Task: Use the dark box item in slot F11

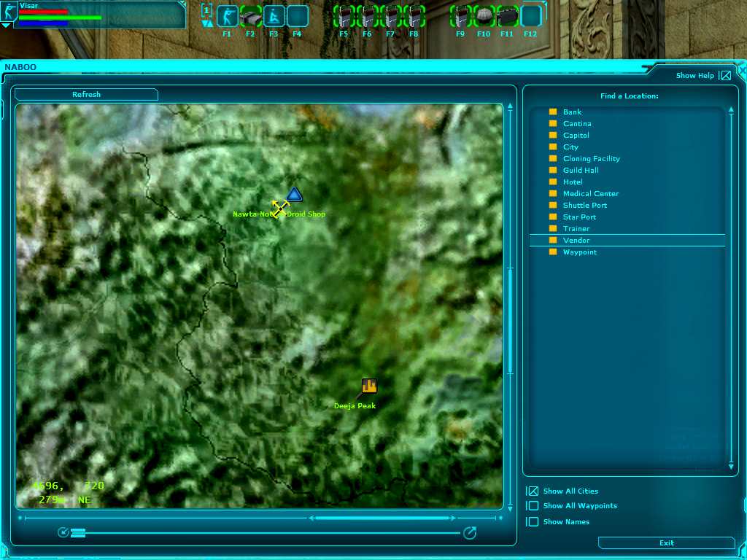Action: coord(508,17)
